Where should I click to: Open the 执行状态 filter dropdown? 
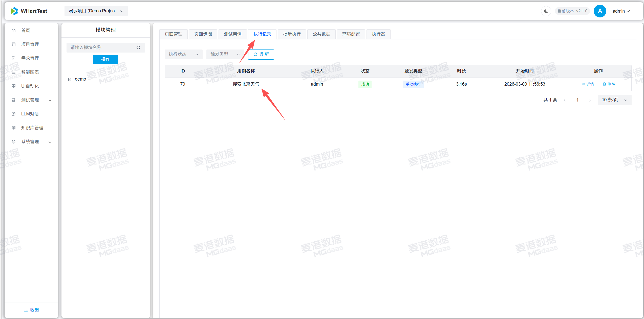pyautogui.click(x=183, y=54)
